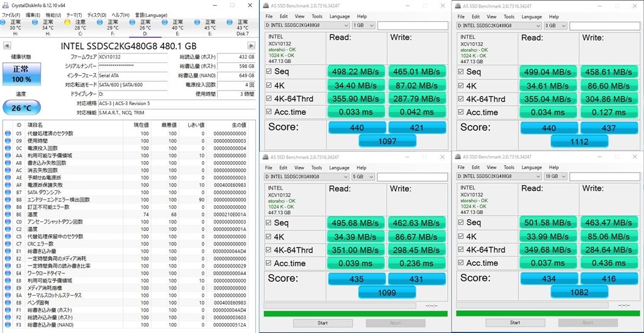
Task: Click the status circle of SMART row BE
Action: (8, 215)
